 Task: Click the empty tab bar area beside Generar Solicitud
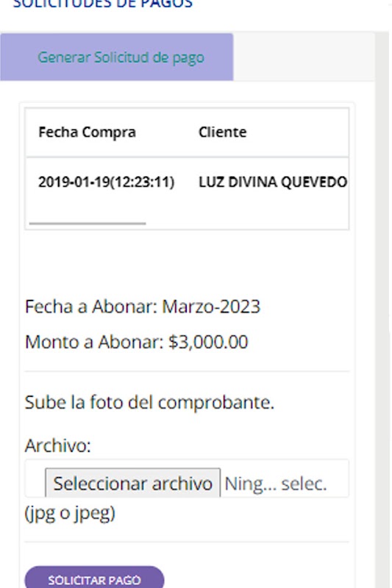[x=304, y=57]
